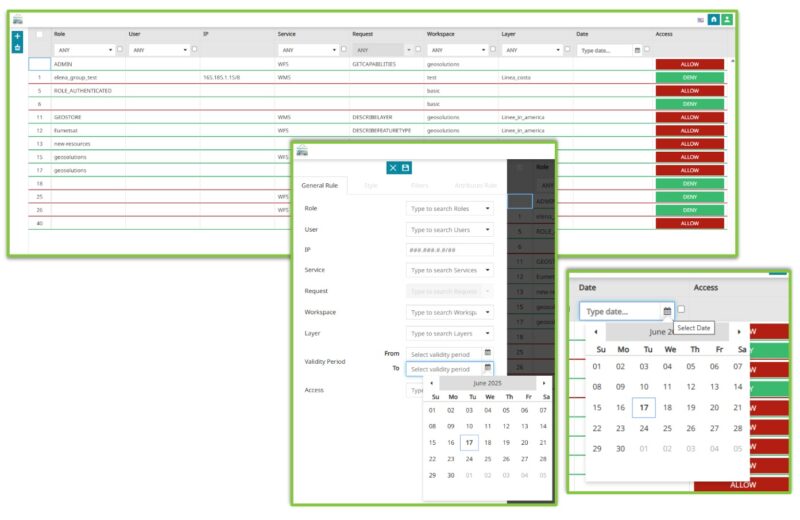This screenshot has height=520, width=800.
Task: Pick day 24 in rule editor calendar
Action: [469, 459]
